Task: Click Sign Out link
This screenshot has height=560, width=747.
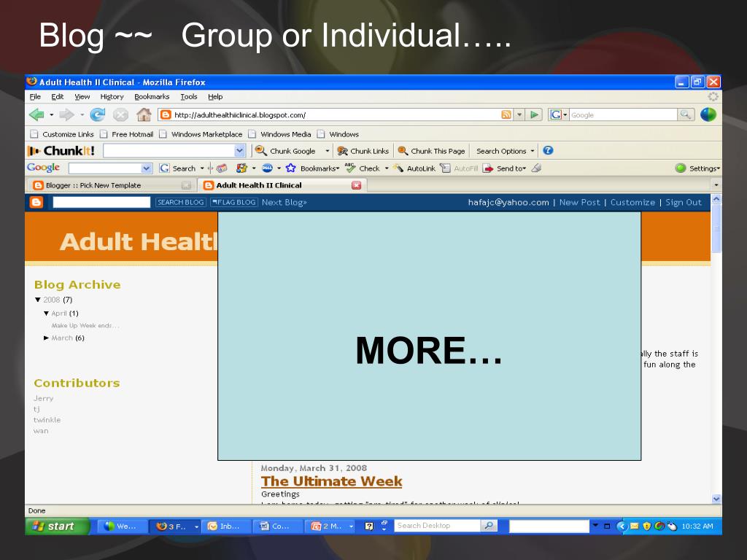Action: coord(683,203)
